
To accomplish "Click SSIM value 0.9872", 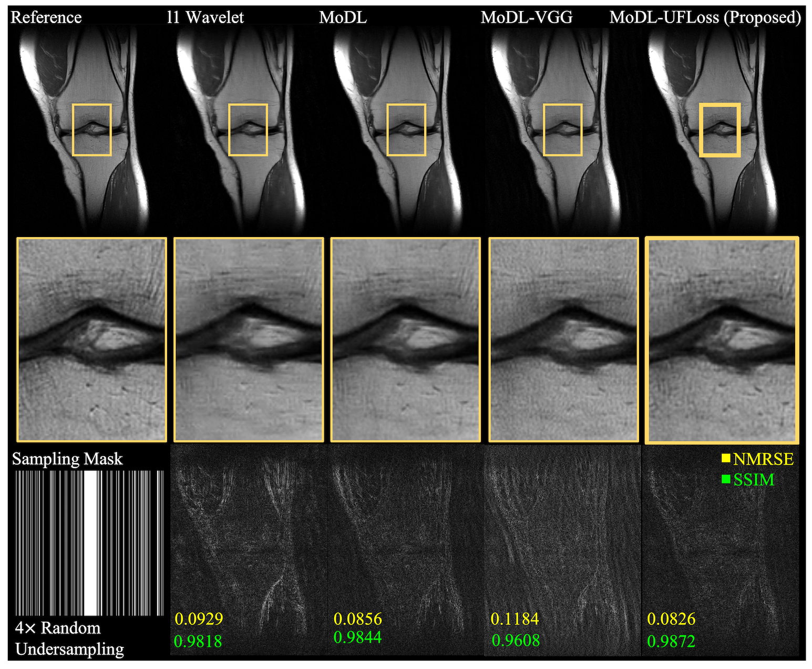I will tap(671, 641).
